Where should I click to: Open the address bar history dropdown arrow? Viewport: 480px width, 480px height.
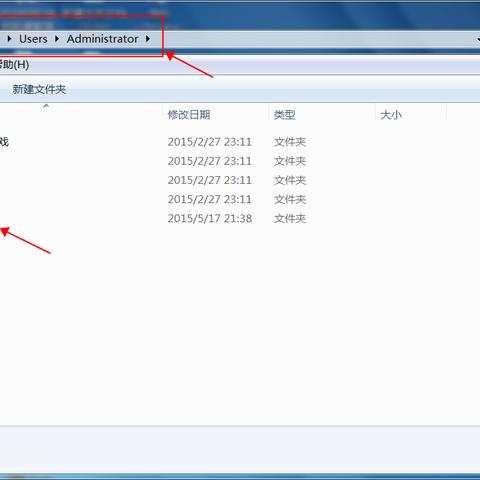[x=478, y=40]
